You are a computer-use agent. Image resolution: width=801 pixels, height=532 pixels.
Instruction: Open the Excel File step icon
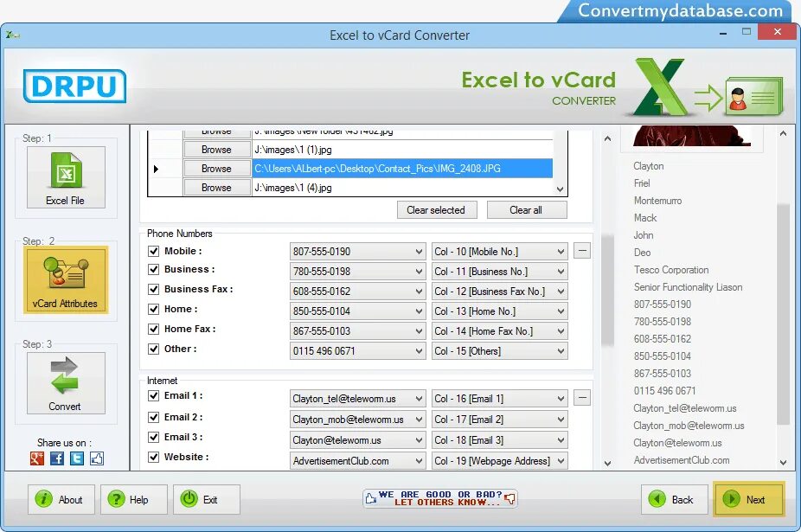pos(66,177)
